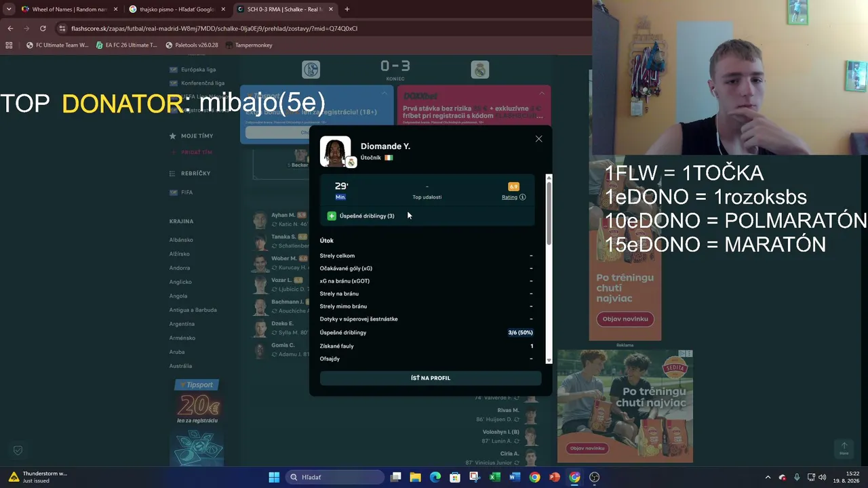Image resolution: width=868 pixels, height=488 pixels.
Task: Open Word from the taskbar
Action: pos(514,477)
